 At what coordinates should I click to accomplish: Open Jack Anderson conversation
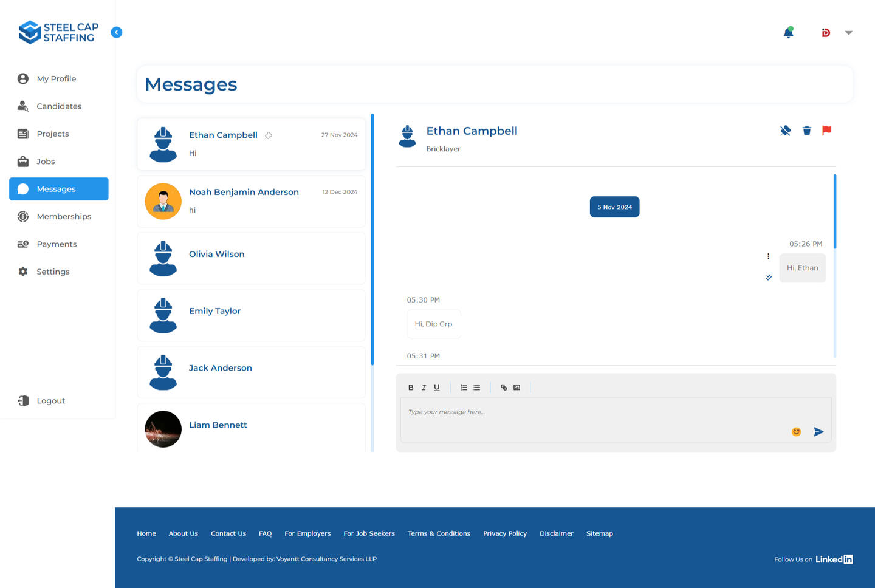click(251, 372)
